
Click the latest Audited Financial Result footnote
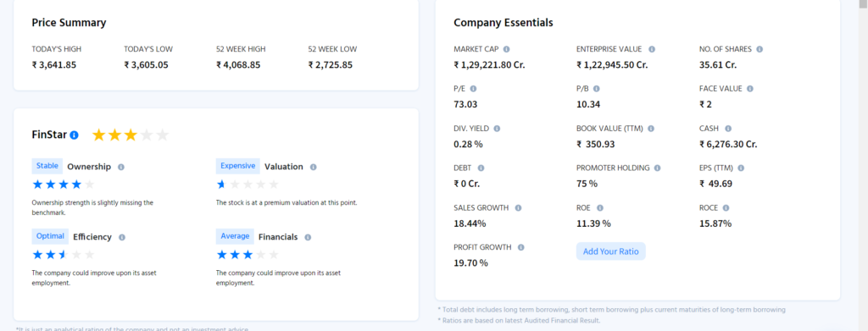[519, 321]
